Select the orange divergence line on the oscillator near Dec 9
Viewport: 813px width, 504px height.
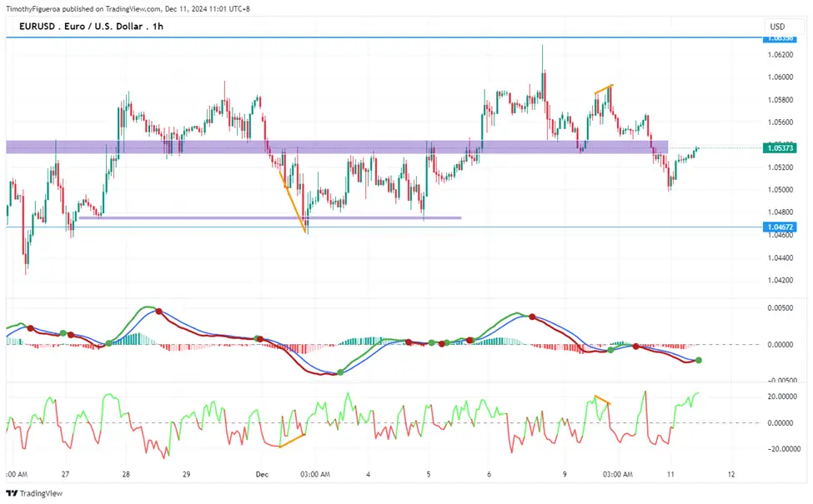602,400
